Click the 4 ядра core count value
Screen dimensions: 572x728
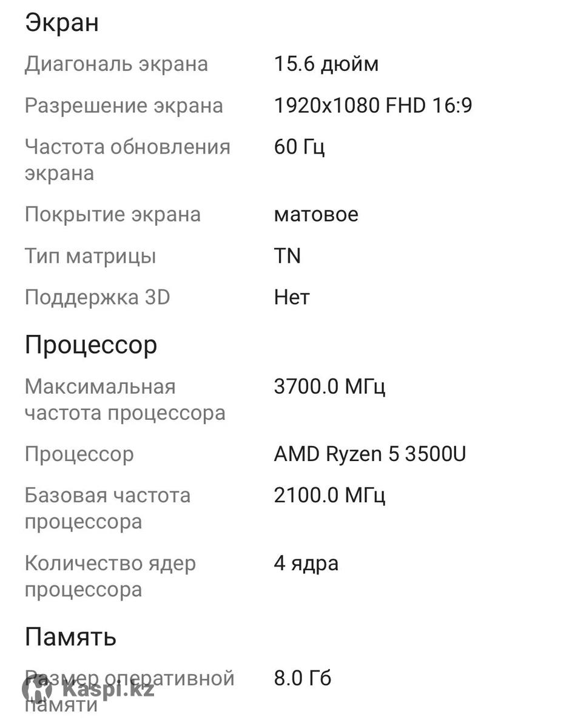[306, 563]
